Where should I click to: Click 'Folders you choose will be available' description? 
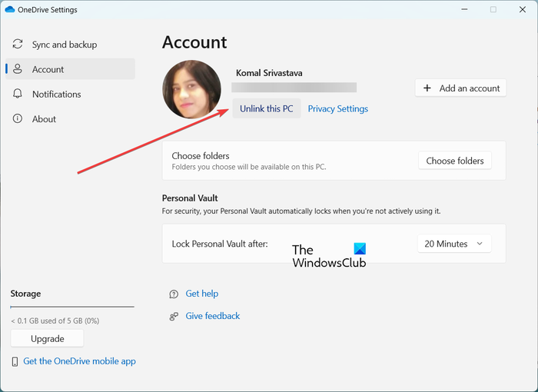[249, 167]
